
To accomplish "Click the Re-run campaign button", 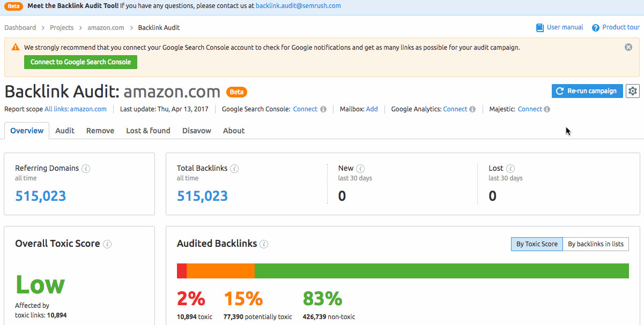I will pyautogui.click(x=587, y=91).
